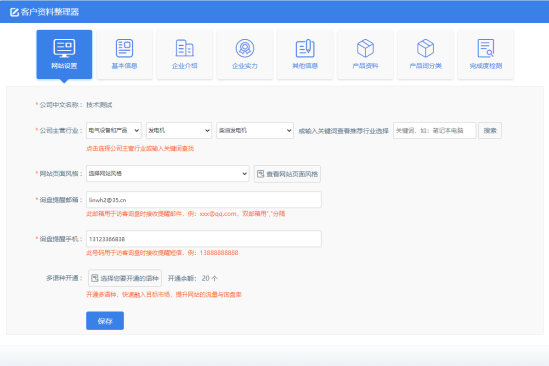The width and height of the screenshot is (549, 366).
Task: Click the 搜索 keyword search button
Action: (x=490, y=130)
